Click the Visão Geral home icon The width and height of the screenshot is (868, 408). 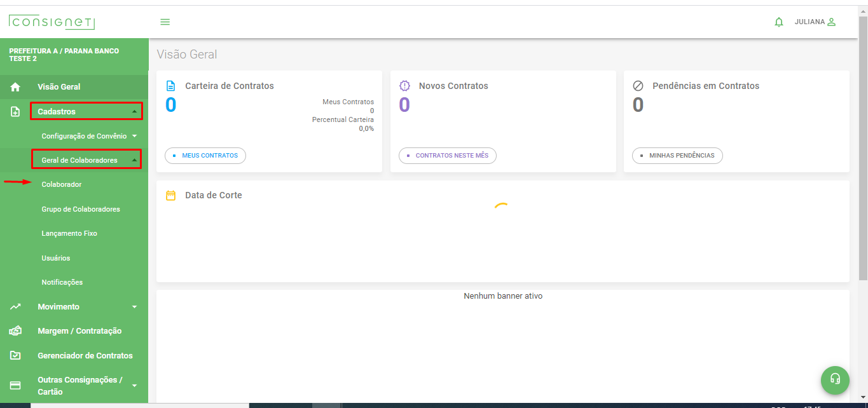[16, 87]
